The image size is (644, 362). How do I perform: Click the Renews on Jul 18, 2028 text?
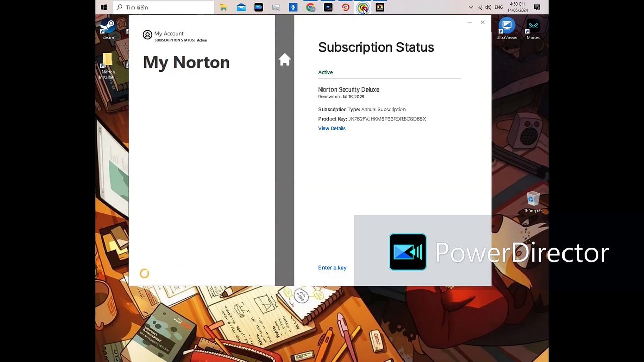pos(341,97)
